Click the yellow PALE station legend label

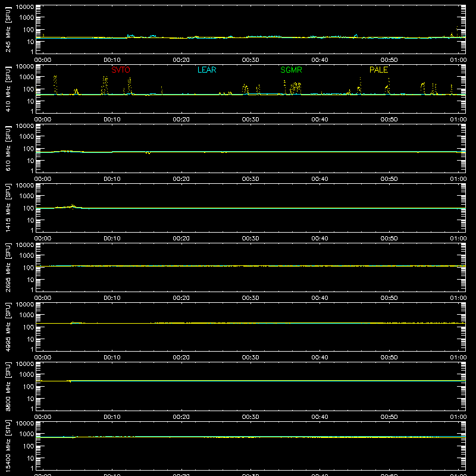pos(378,70)
